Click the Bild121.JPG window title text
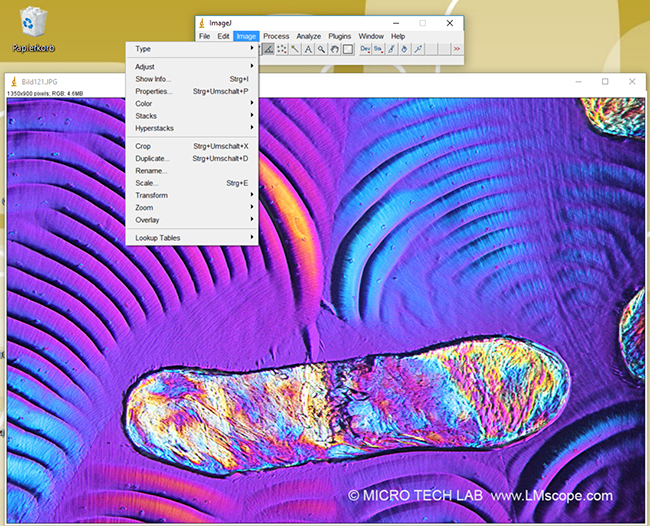Image resolution: width=650 pixels, height=526 pixels. click(x=39, y=82)
